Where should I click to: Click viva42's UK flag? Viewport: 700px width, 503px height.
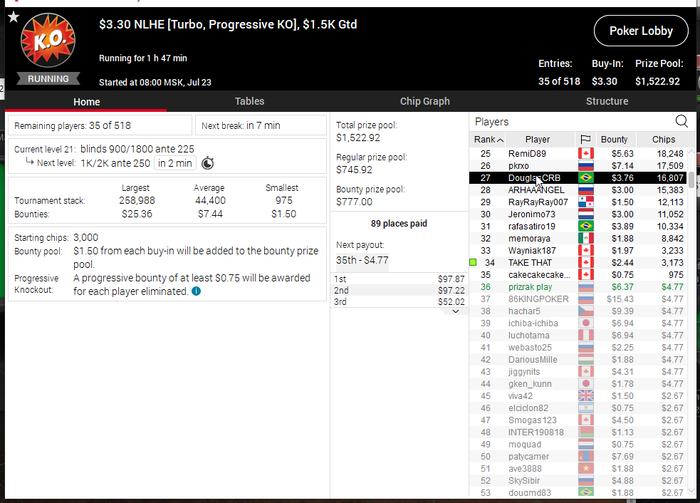point(586,396)
